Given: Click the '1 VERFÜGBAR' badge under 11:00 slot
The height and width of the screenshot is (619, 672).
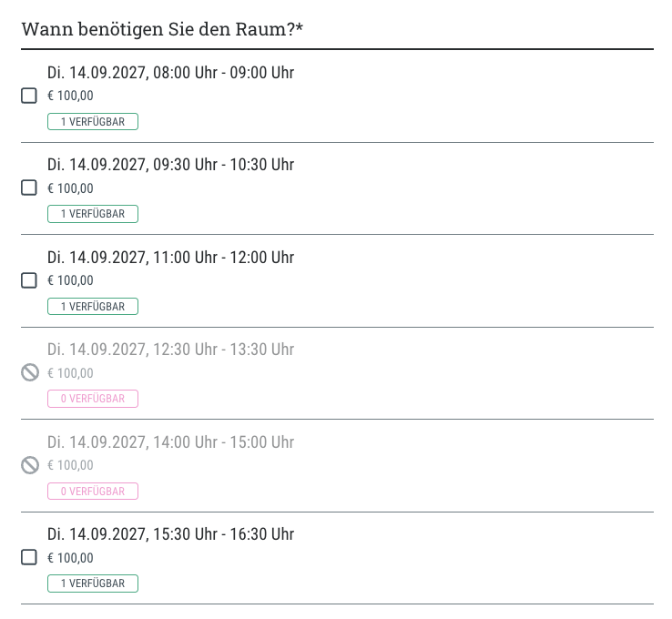Looking at the screenshot, I should click(93, 306).
